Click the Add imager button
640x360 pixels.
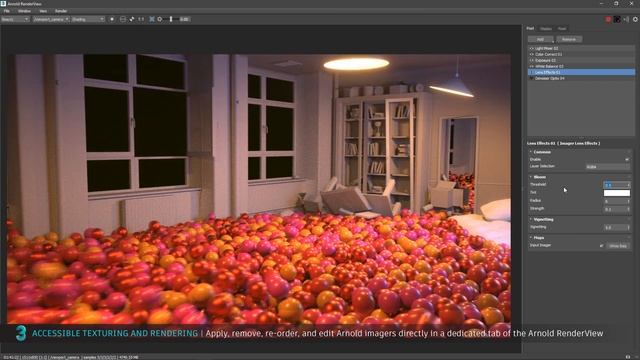click(x=540, y=39)
